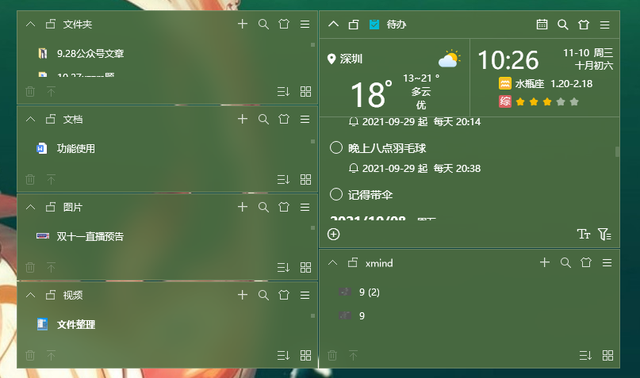Switch to grid view in 视频 panel
This screenshot has height=378, width=640.
tap(306, 356)
